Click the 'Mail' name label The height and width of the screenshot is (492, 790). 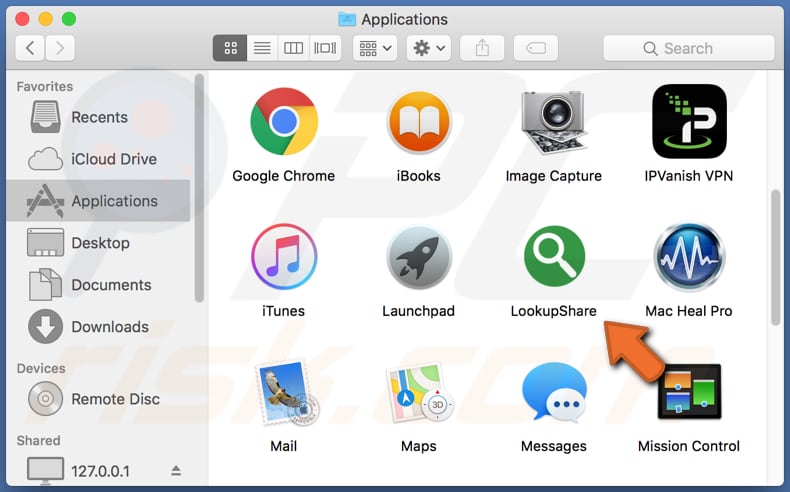click(x=284, y=446)
